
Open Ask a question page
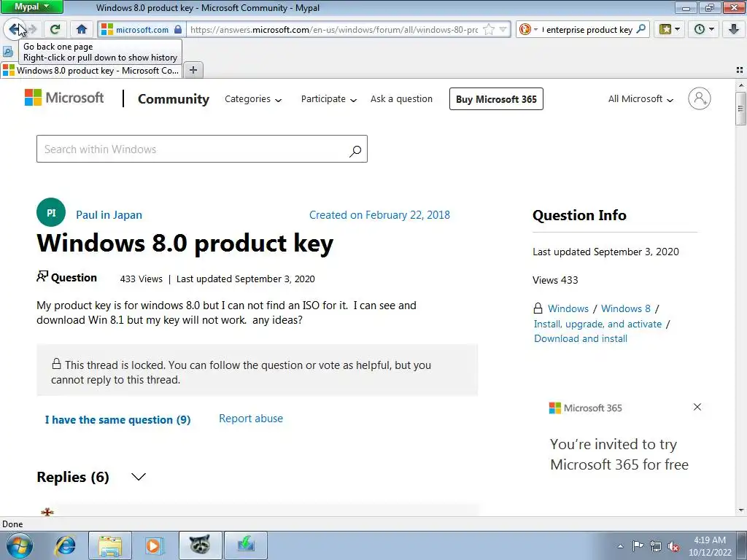402,99
